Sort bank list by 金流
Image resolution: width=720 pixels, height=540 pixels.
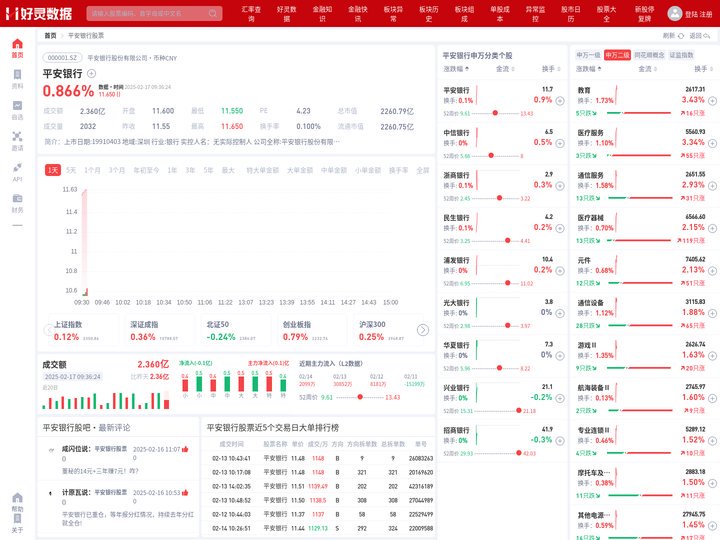505,69
